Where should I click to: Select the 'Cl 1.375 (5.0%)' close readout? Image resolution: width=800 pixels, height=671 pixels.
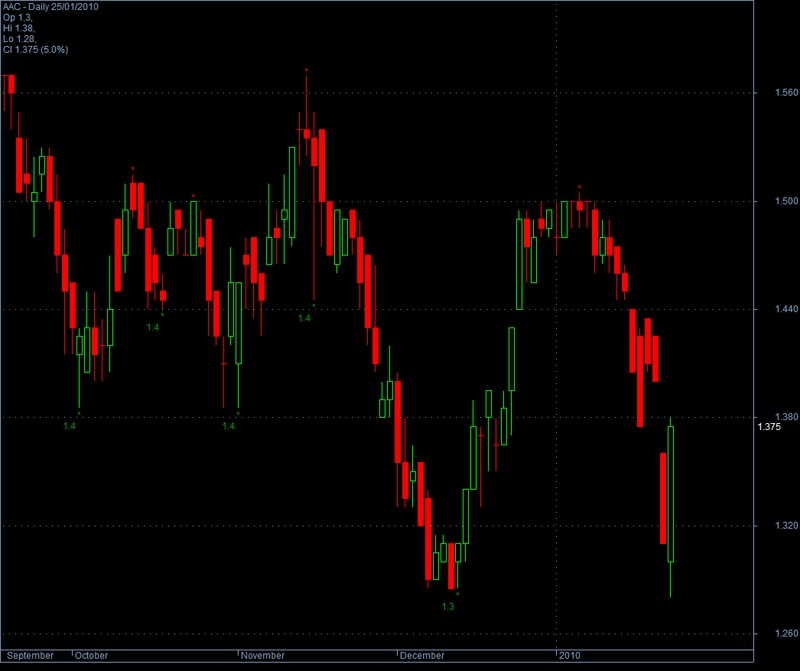36,49
